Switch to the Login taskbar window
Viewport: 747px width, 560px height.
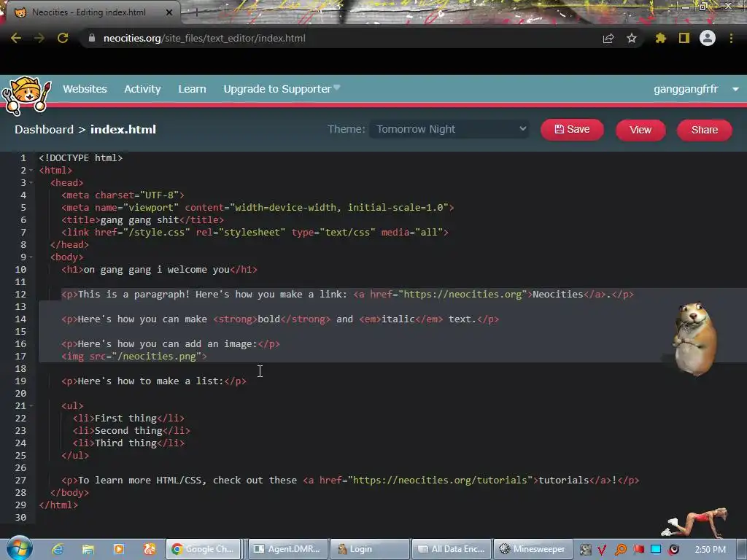point(370,549)
